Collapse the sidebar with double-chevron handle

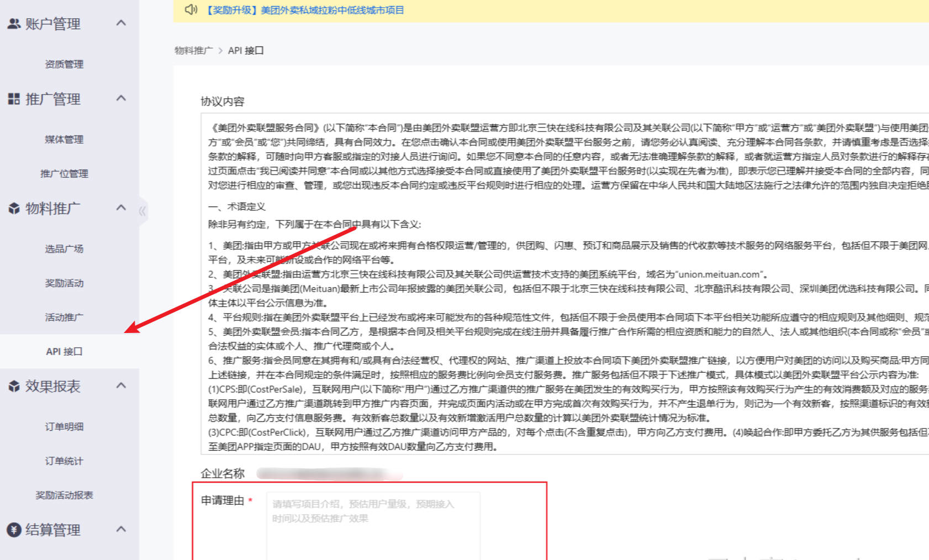point(142,211)
